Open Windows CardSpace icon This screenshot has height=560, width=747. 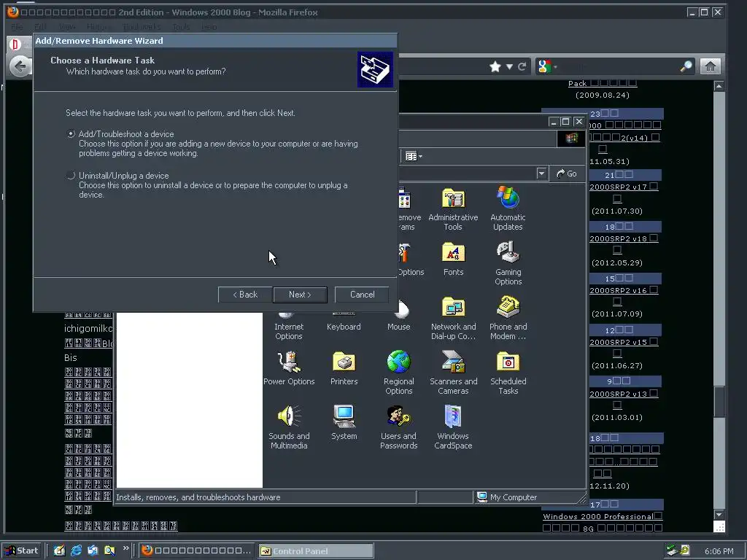point(453,427)
